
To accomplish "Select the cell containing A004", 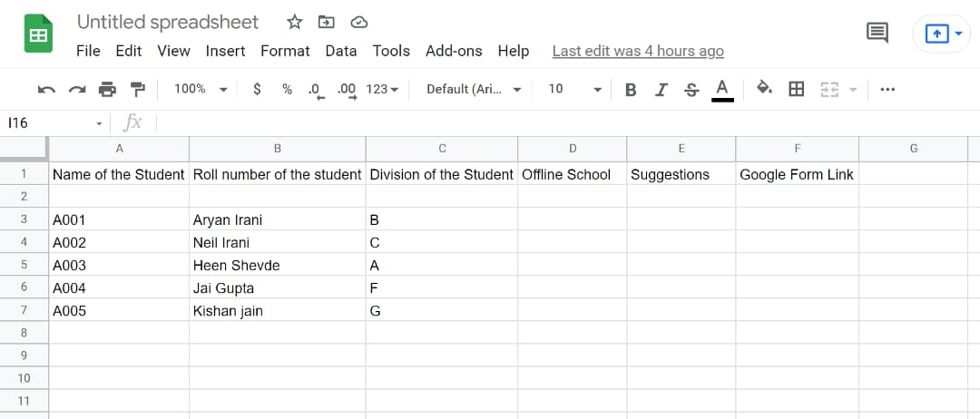I will pyautogui.click(x=119, y=287).
